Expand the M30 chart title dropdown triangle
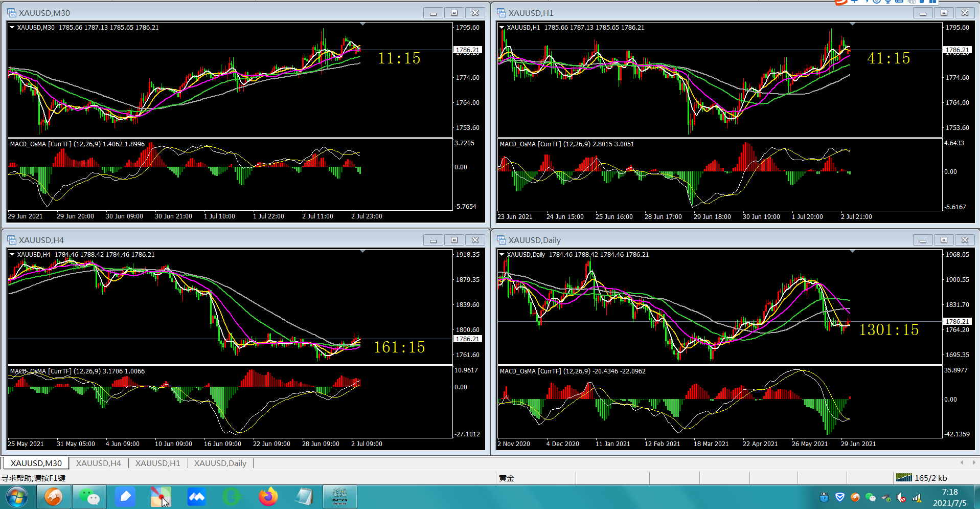Viewport: 980px width, 509px height. [x=12, y=28]
